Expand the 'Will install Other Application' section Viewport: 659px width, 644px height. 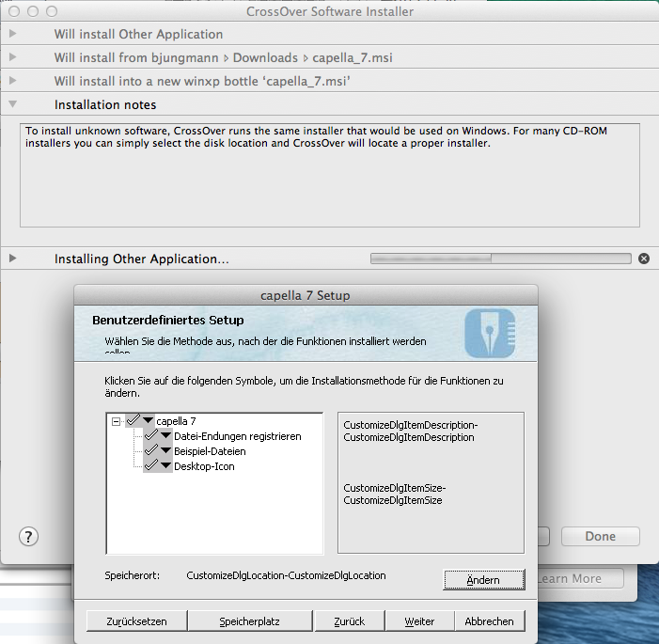point(12,34)
